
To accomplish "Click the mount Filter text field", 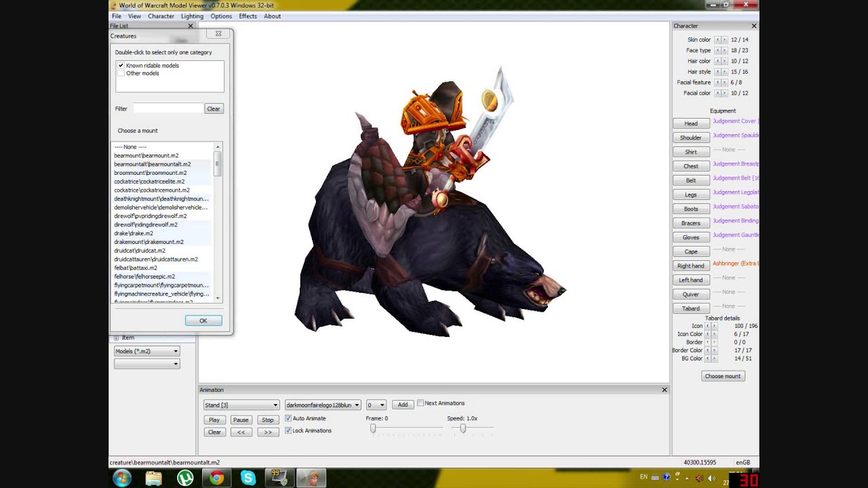I will coord(168,108).
